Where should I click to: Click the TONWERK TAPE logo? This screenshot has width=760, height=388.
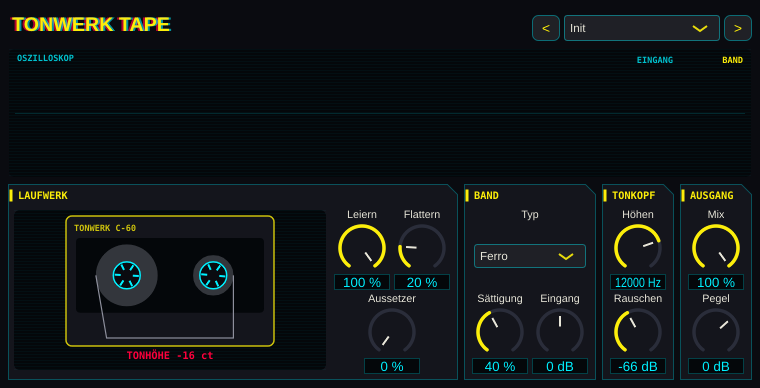(91, 24)
